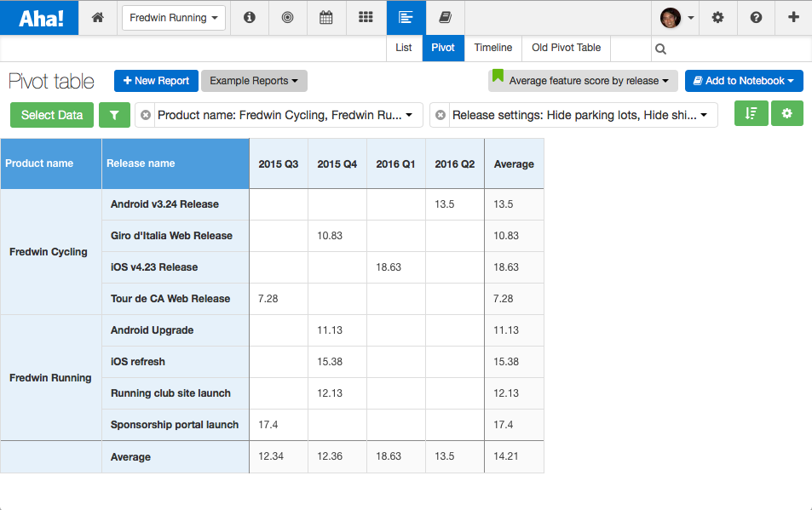812x510 pixels.
Task: Click the New Report button
Action: tap(156, 81)
